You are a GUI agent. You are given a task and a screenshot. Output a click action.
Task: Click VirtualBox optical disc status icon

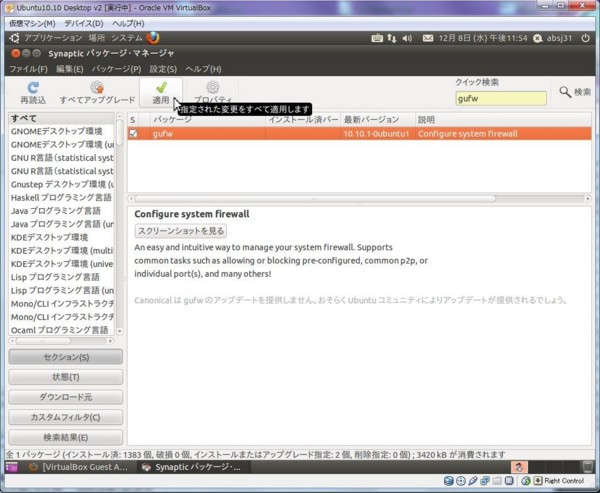(x=461, y=481)
